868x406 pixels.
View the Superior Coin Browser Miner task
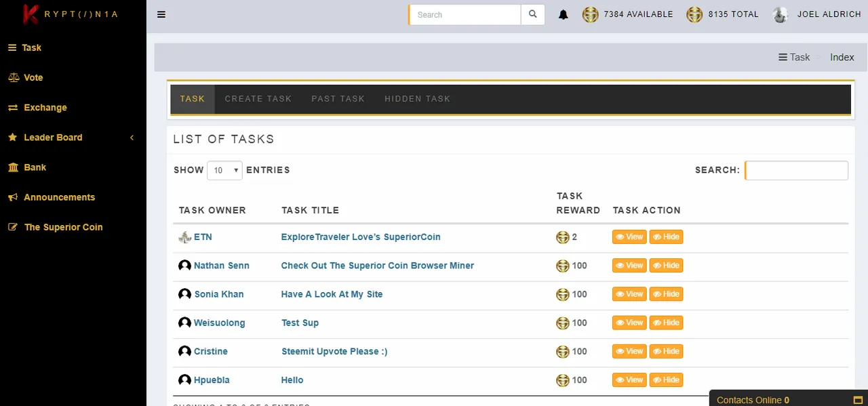coord(629,265)
